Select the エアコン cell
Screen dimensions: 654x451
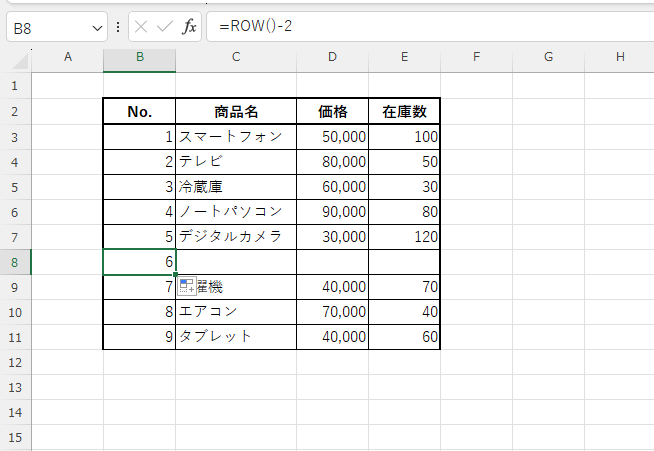pos(236,312)
